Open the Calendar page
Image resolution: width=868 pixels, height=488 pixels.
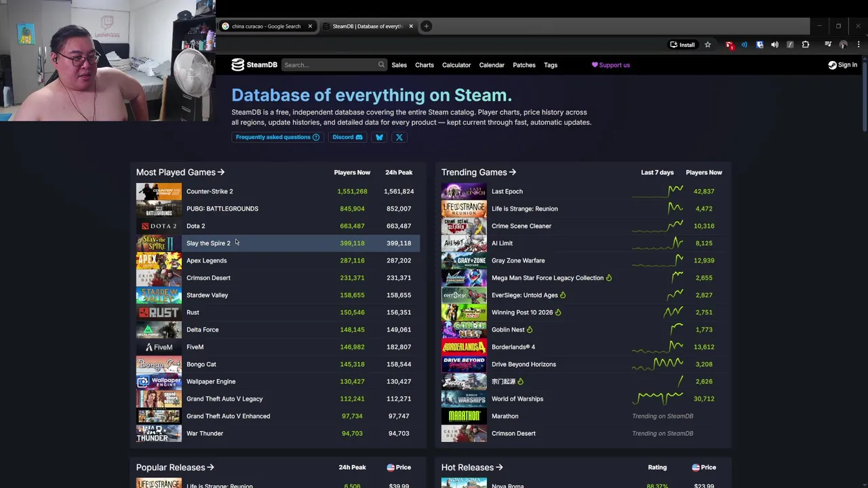click(492, 65)
